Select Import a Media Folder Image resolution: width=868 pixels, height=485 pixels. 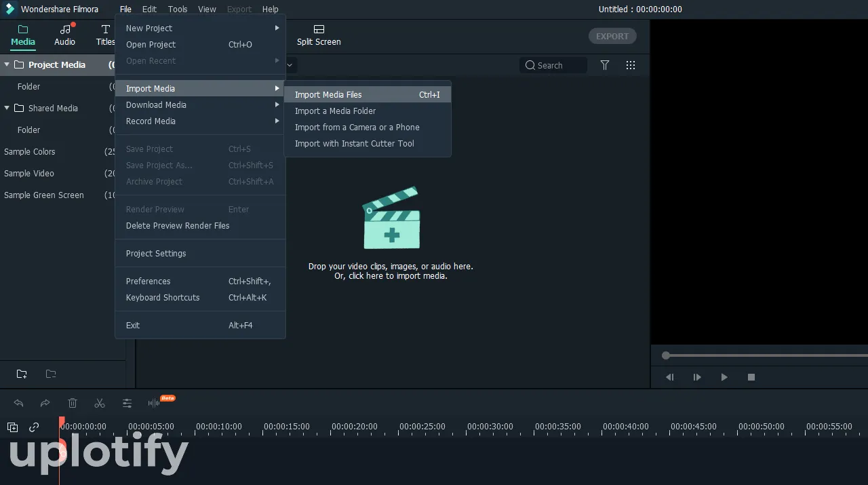pos(368,111)
